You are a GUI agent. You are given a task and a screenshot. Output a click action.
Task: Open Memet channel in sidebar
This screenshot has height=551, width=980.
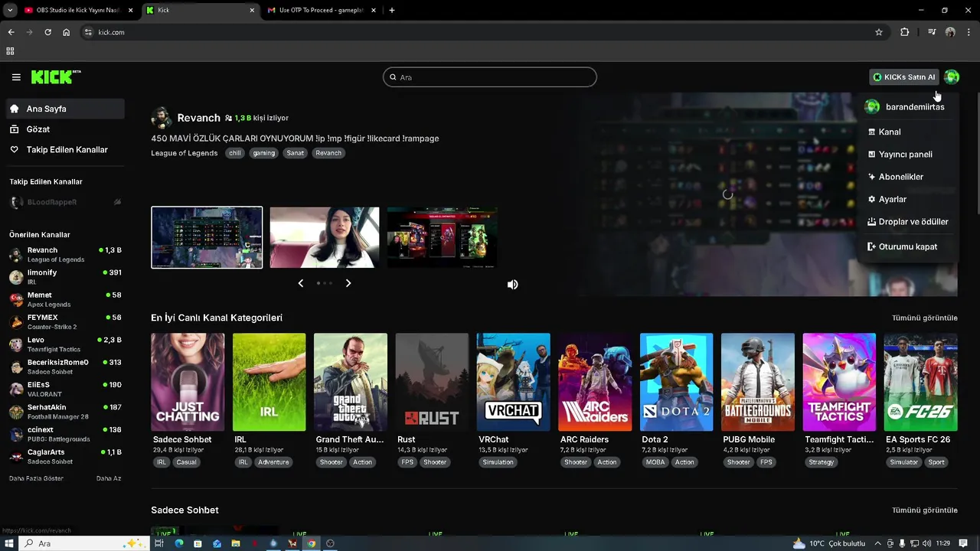click(x=65, y=299)
